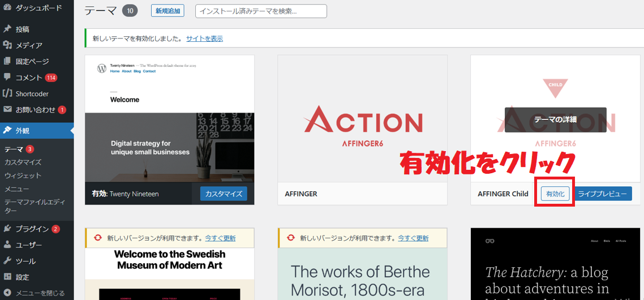This screenshot has width=644, height=300.
Task: Click the paintbrush icon beside 外観
Action: click(x=7, y=131)
